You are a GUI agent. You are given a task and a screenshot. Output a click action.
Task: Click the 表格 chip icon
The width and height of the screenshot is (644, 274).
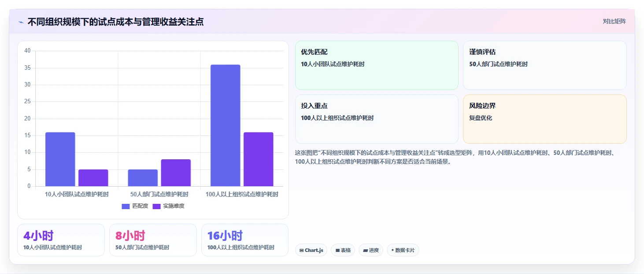(337, 250)
